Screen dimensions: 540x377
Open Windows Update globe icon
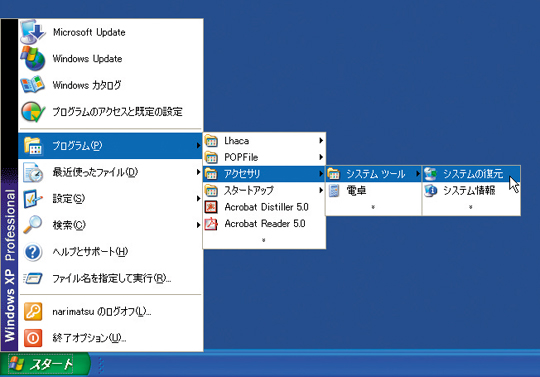[x=33, y=59]
